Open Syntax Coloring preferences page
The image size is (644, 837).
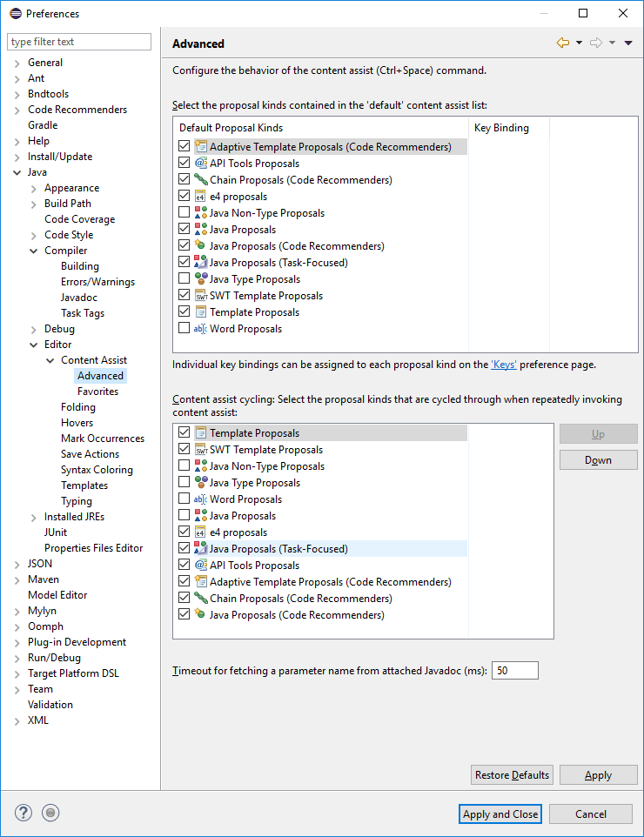click(97, 470)
